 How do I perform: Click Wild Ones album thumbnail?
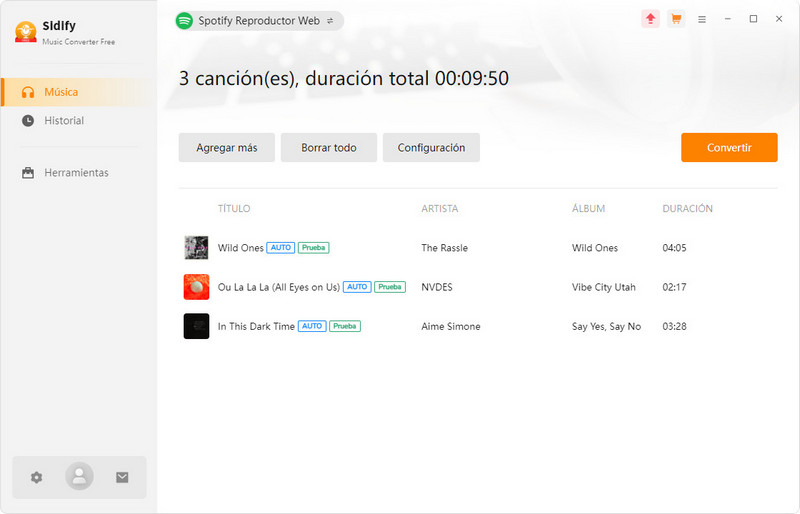tap(196, 248)
